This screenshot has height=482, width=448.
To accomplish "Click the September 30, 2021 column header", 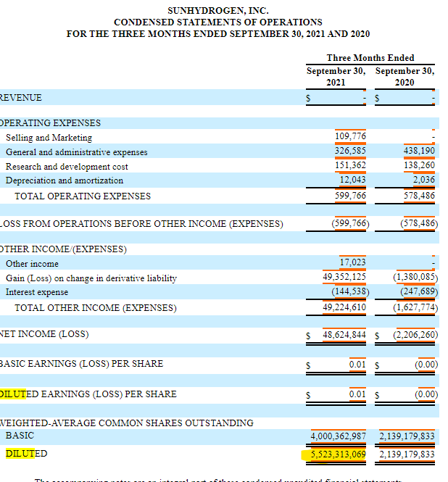I will pos(336,77).
